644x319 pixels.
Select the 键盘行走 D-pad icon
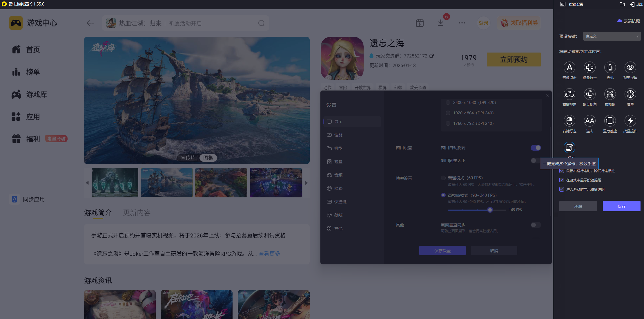coord(589,68)
